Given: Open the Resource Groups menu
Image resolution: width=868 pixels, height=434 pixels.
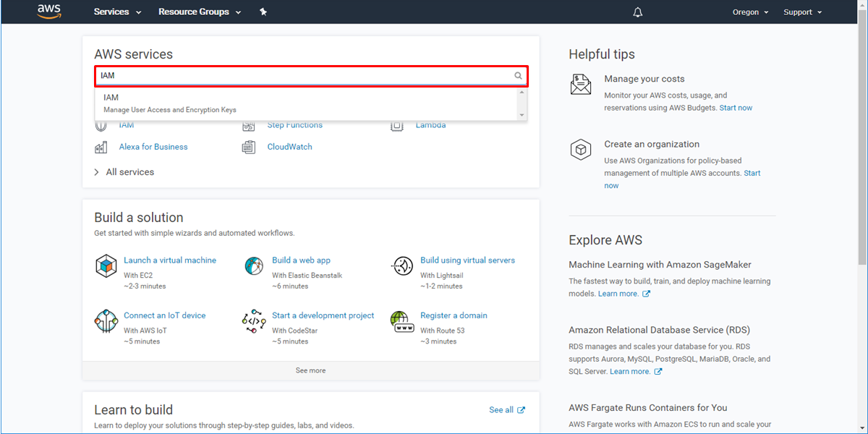Looking at the screenshot, I should click(x=200, y=12).
